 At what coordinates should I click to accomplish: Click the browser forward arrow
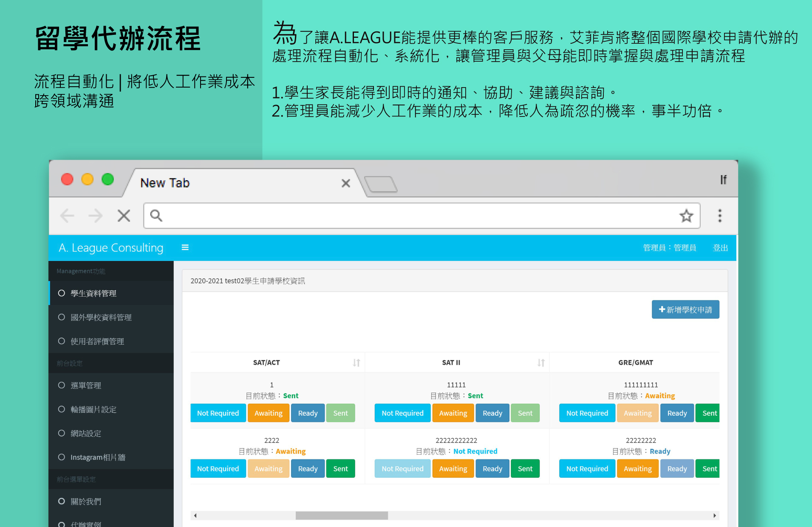[x=96, y=216]
